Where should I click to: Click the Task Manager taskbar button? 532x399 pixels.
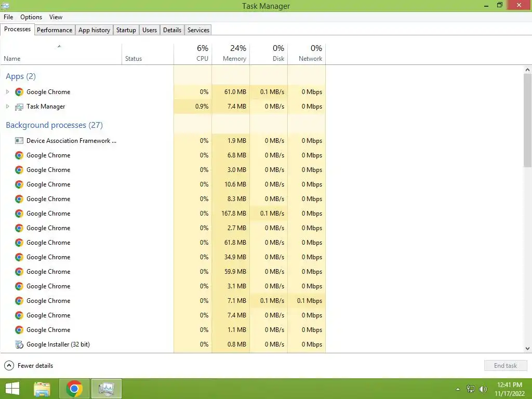coord(107,389)
